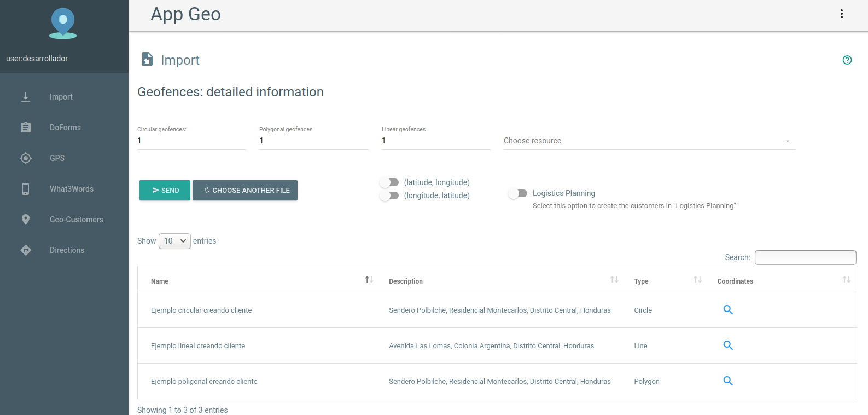Click the SEND button
Image resolution: width=868 pixels, height=415 pixels.
(165, 191)
